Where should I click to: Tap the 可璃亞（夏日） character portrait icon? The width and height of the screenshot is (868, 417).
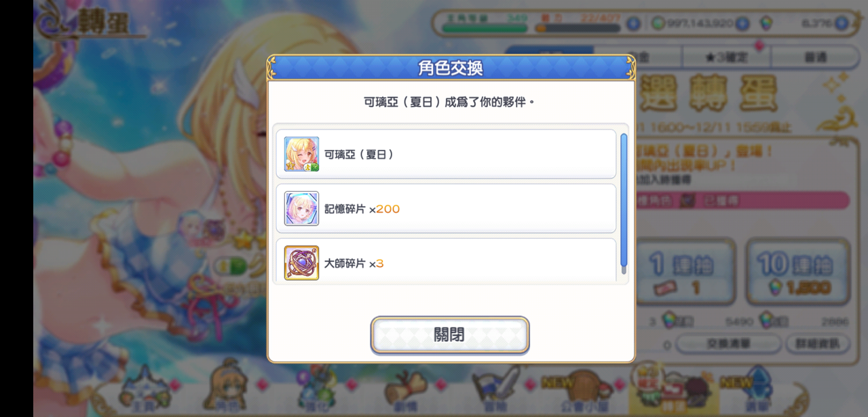pos(301,154)
